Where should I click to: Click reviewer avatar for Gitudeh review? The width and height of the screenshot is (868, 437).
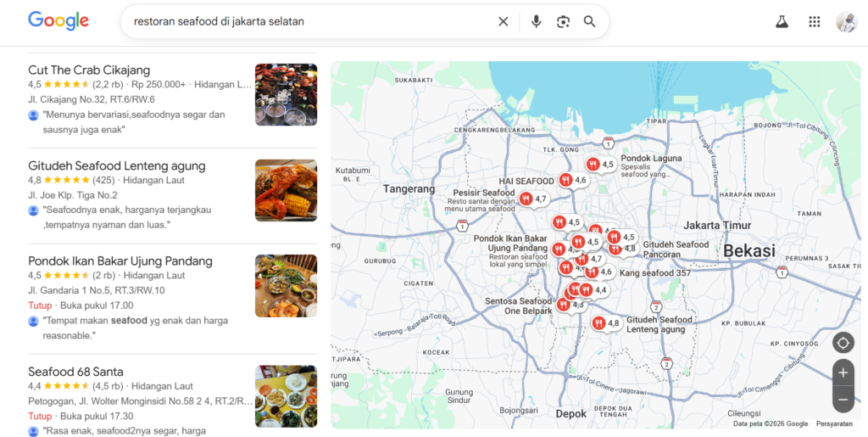tap(33, 210)
